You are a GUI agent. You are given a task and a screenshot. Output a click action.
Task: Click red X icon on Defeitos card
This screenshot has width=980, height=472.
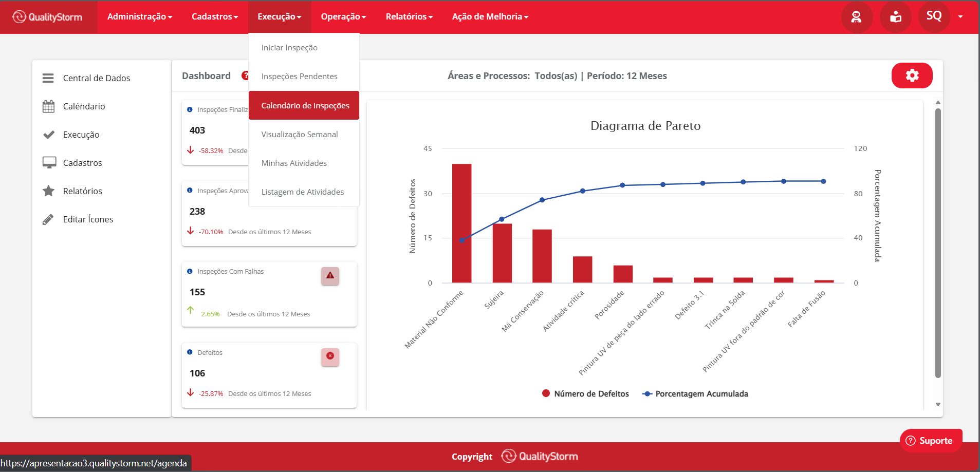click(x=330, y=356)
